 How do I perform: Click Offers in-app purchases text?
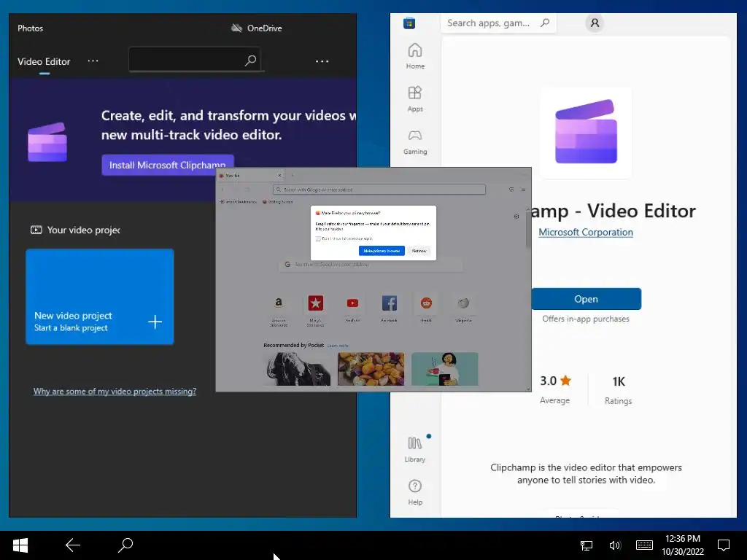[586, 319]
